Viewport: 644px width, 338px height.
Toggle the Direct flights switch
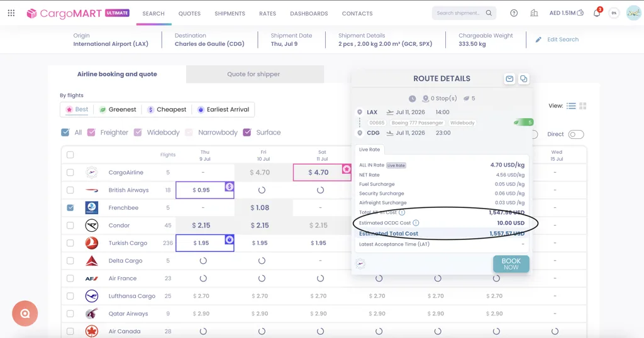(x=576, y=134)
